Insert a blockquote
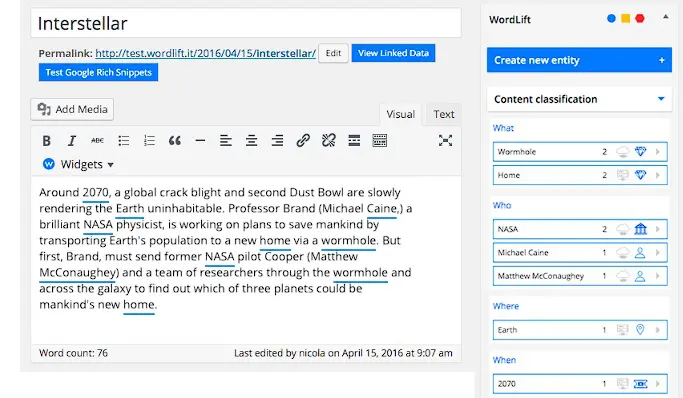683x398 pixels. coord(175,141)
